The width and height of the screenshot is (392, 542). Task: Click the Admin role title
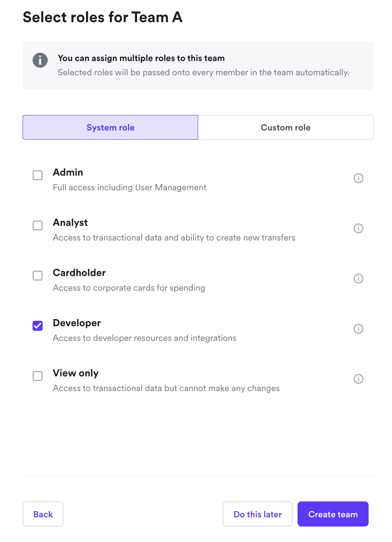[68, 172]
